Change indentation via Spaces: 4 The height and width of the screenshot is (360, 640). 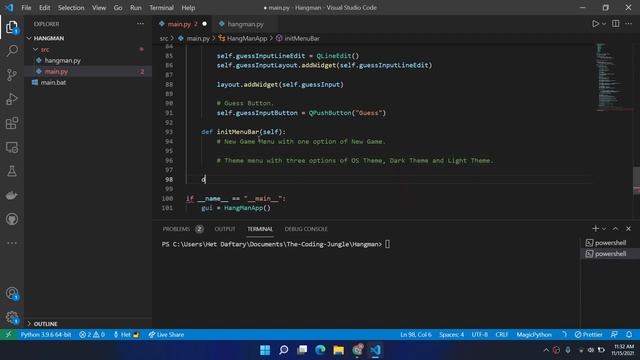(451, 335)
